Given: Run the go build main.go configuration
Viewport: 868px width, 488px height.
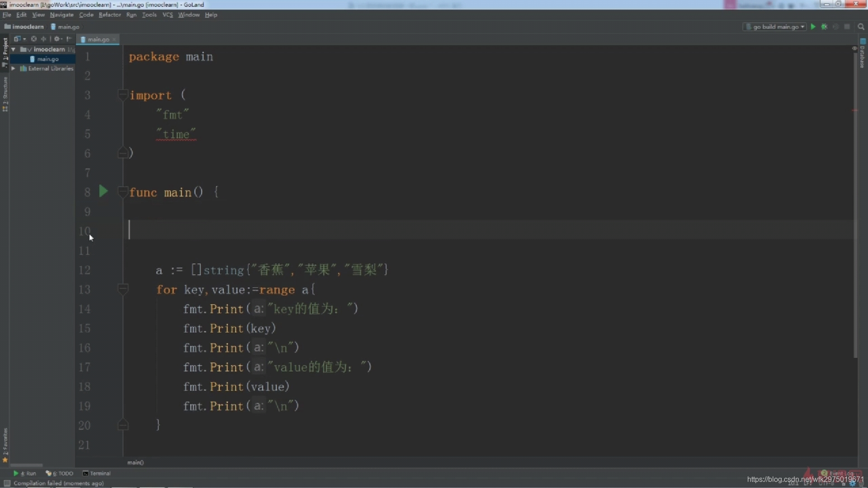Looking at the screenshot, I should tap(813, 27).
